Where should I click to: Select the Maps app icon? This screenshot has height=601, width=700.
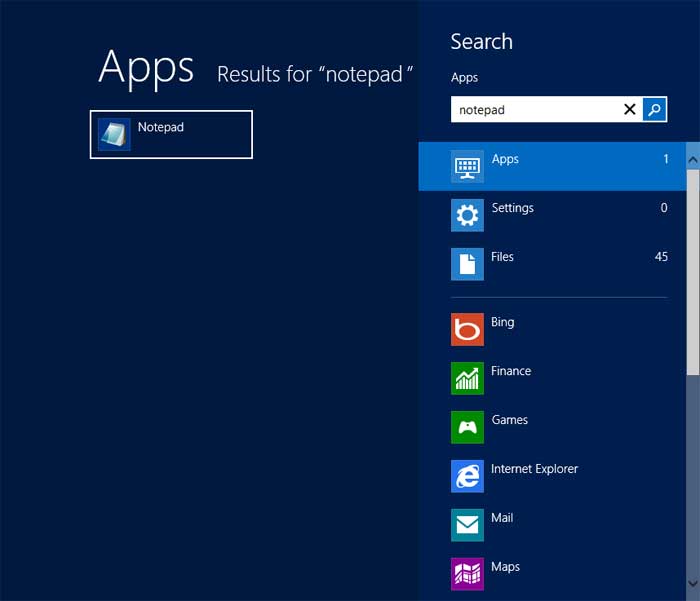(x=467, y=574)
